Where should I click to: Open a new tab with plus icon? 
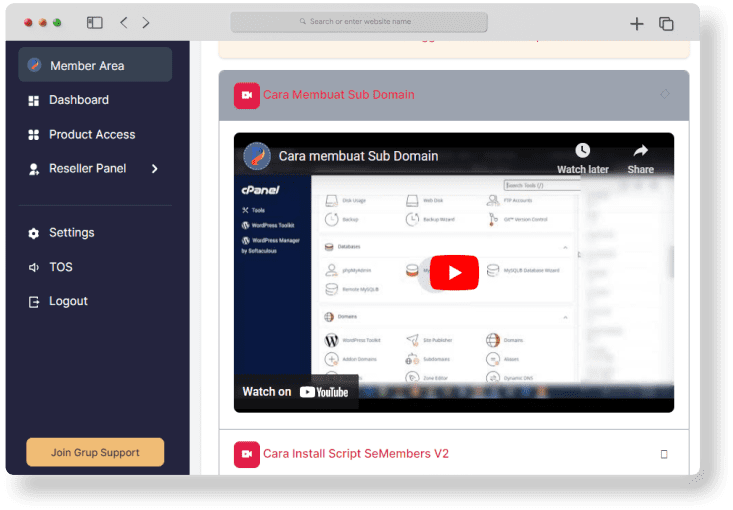(x=636, y=23)
